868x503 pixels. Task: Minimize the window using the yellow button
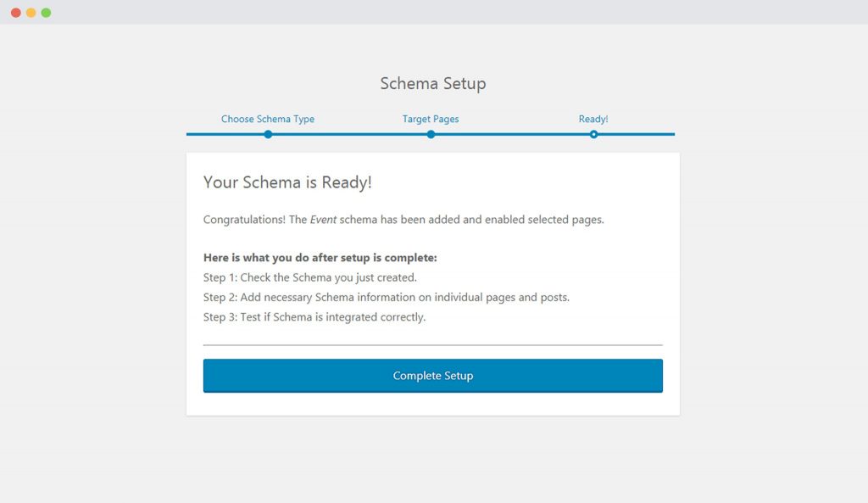pos(31,13)
